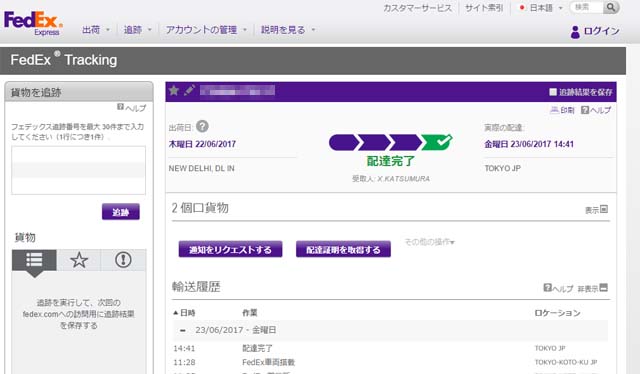Click the green 配達完了 status text
The width and height of the screenshot is (640, 374).
[x=391, y=161]
